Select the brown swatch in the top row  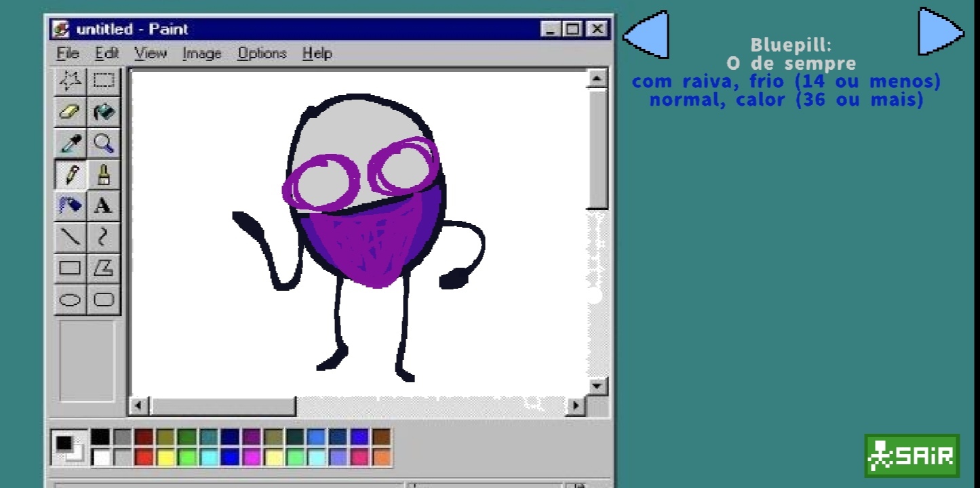[x=382, y=437]
